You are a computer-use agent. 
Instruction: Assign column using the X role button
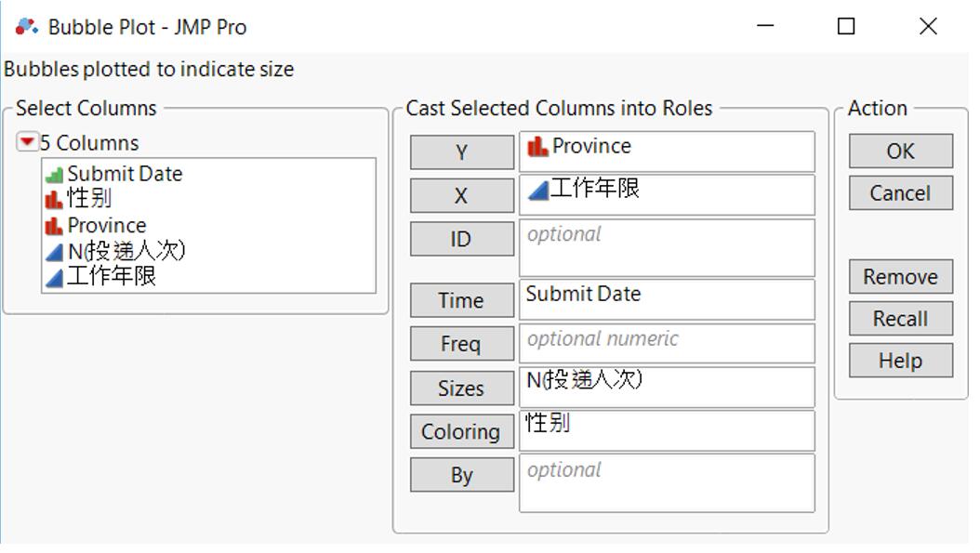pos(461,196)
